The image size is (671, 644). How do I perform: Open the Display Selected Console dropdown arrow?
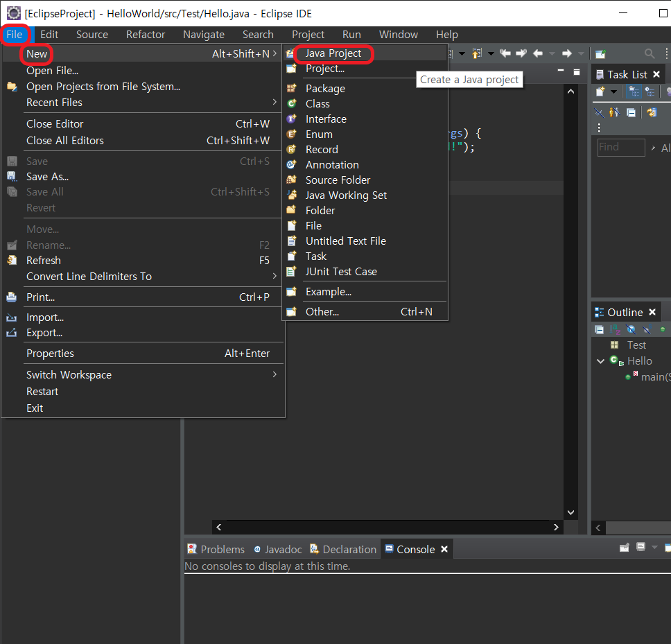[654, 547]
